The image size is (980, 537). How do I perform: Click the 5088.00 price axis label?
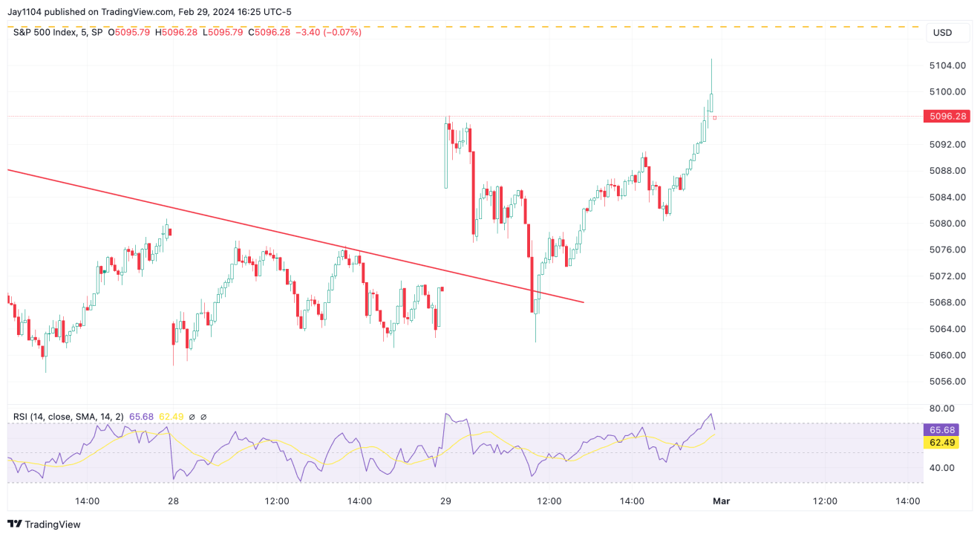click(x=947, y=171)
